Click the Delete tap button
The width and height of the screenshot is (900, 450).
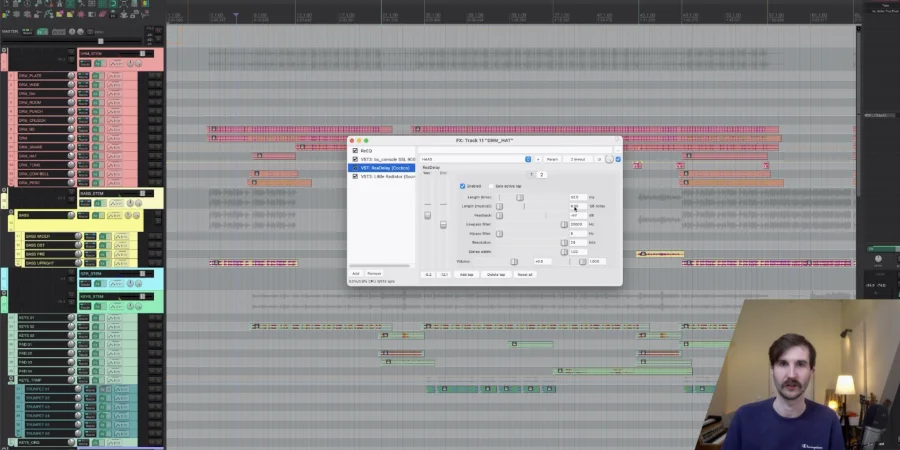coord(496,274)
